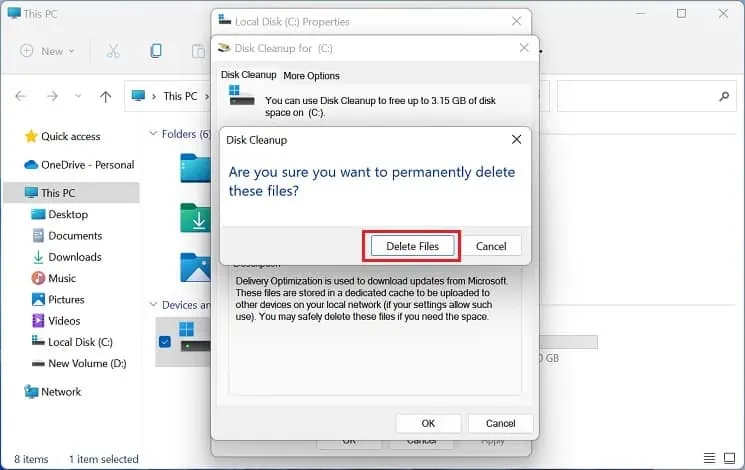Switch to the More Options tab
This screenshot has width=745, height=470.
(x=311, y=76)
